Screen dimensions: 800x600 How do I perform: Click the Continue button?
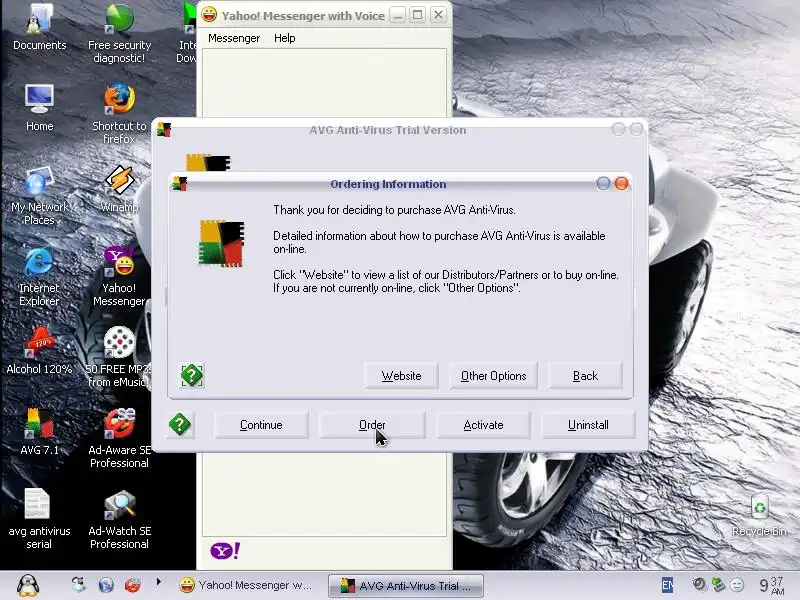point(261,425)
